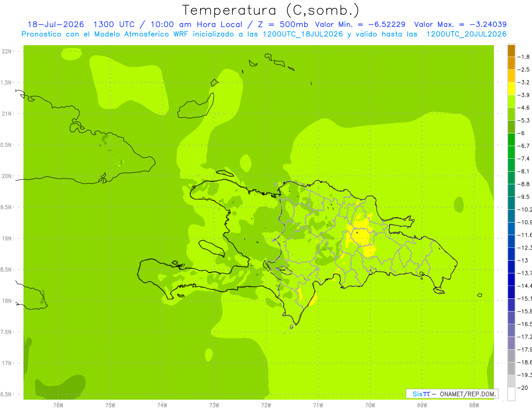
Task: Click the '-20' colorbar label
Action: coord(522,388)
